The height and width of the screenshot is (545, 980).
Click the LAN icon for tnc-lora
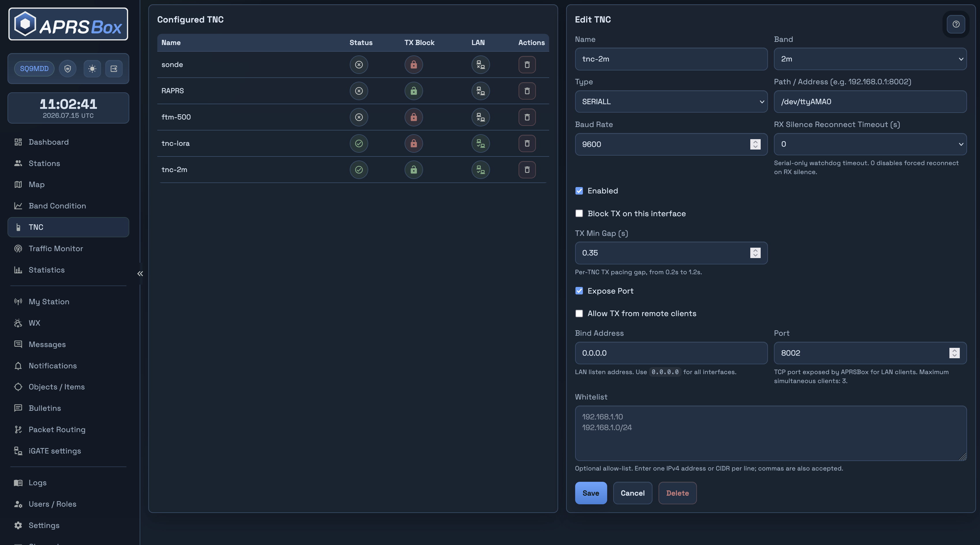(480, 143)
